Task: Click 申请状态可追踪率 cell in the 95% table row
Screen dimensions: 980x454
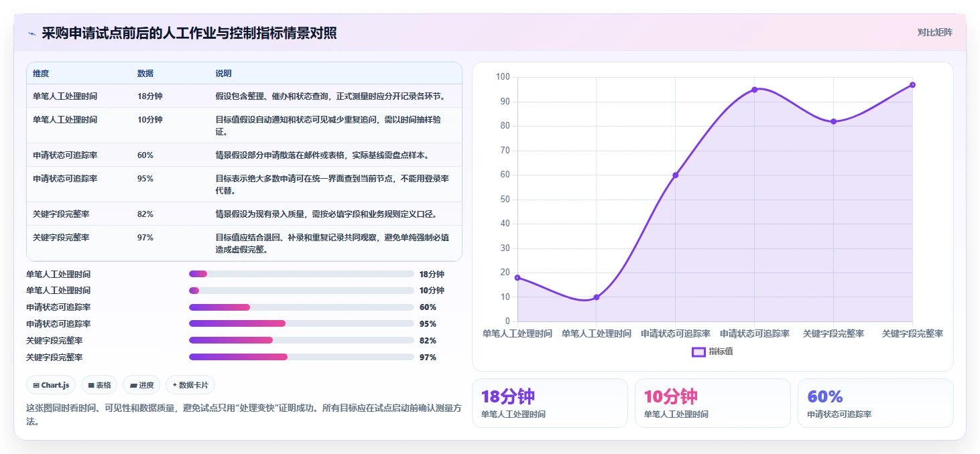Action: (65, 179)
